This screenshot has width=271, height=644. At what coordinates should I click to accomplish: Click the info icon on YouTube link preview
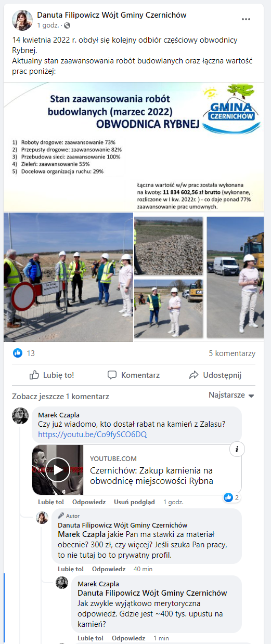(237, 449)
